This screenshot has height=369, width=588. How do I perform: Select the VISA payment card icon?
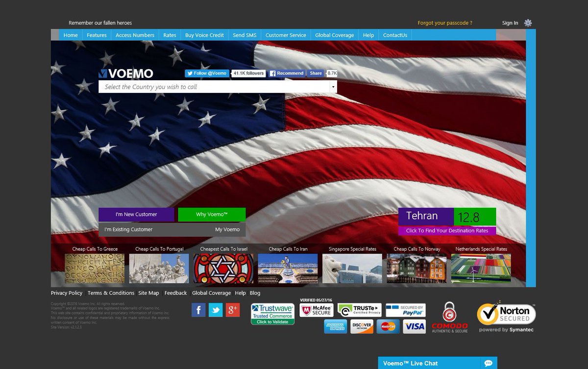point(414,326)
